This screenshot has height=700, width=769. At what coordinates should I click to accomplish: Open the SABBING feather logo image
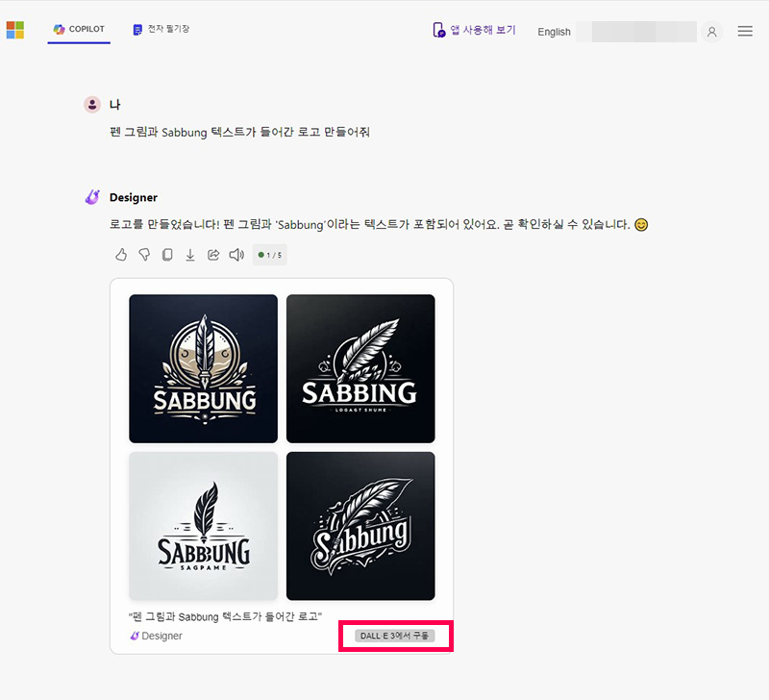click(x=360, y=369)
